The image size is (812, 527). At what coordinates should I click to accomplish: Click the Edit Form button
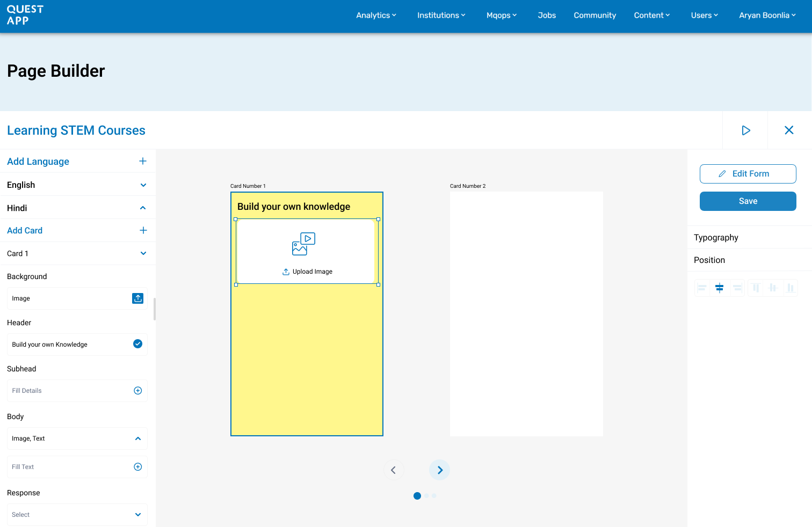tap(748, 174)
